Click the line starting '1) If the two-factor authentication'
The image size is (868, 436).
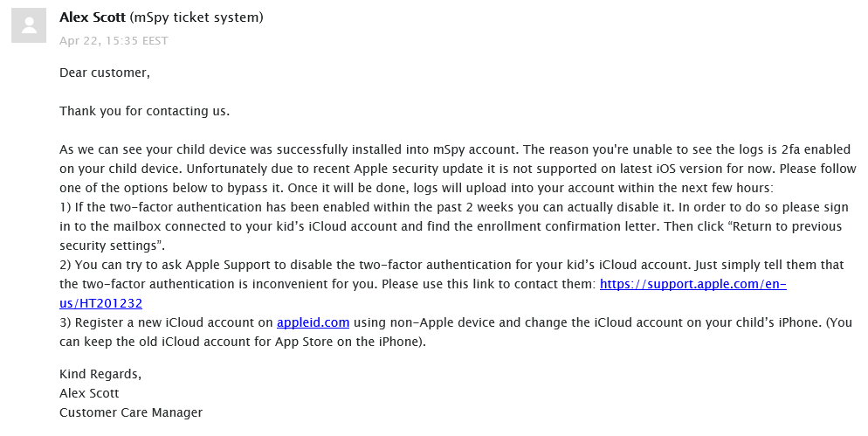point(454,207)
